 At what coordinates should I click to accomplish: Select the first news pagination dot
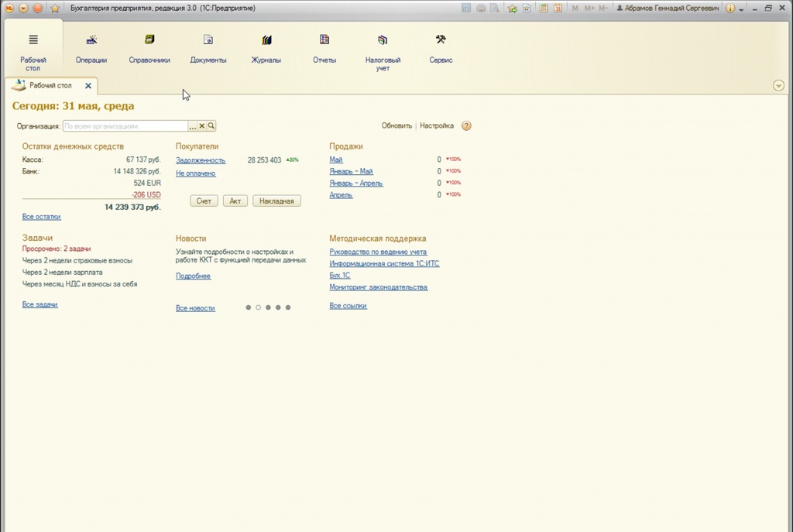coord(249,307)
